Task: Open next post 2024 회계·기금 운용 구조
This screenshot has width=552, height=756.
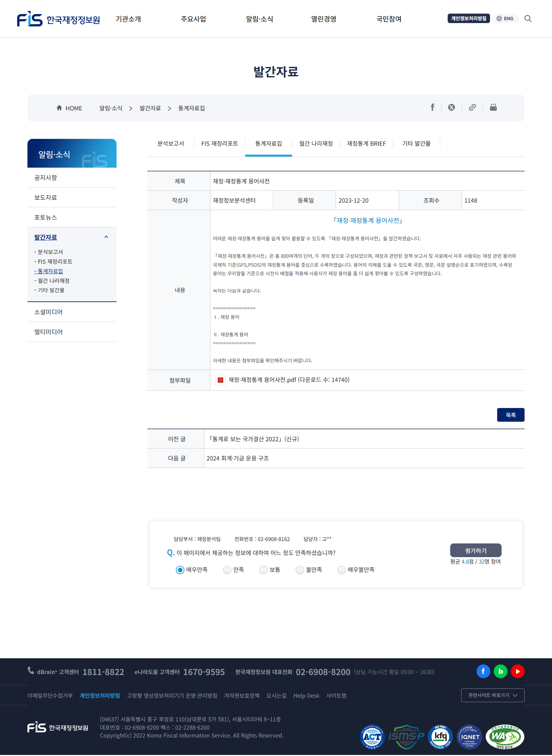Action: [x=238, y=458]
